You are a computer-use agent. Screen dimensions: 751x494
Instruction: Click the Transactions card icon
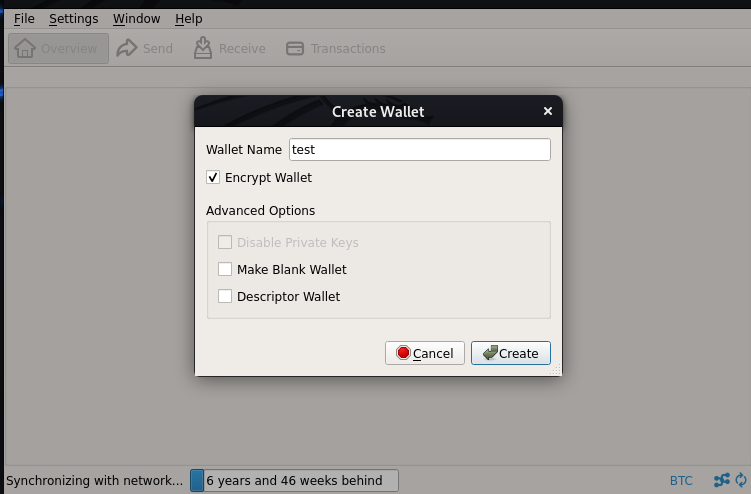coord(295,48)
